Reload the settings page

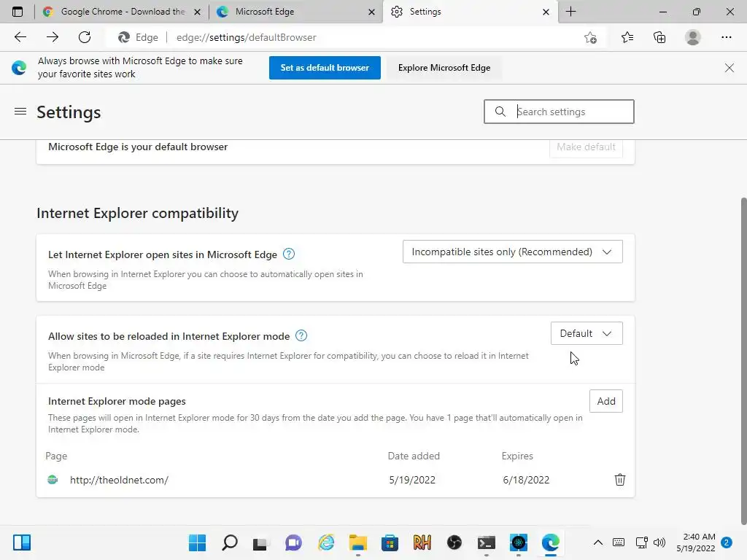(85, 37)
